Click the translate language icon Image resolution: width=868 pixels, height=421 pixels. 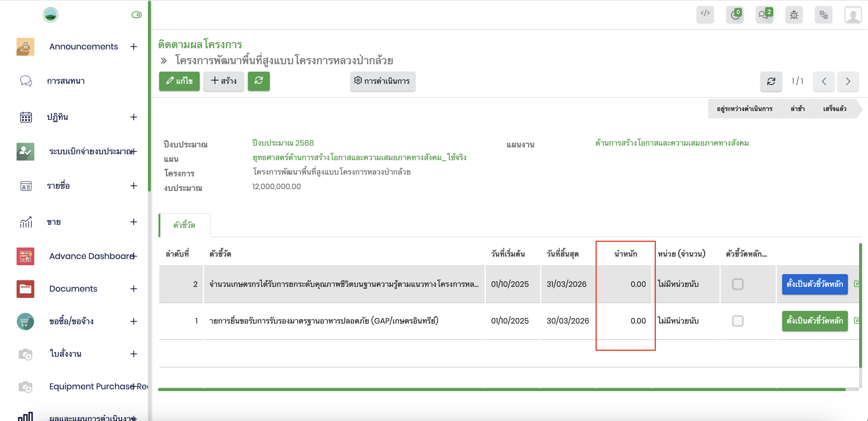pyautogui.click(x=823, y=15)
